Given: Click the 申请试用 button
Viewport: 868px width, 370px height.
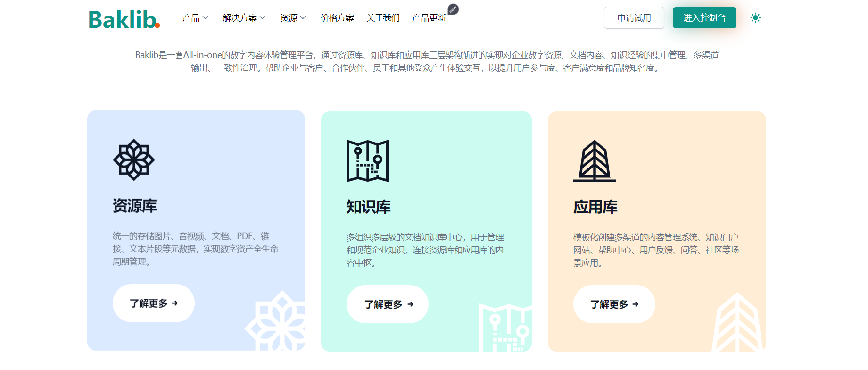Looking at the screenshot, I should coord(634,18).
